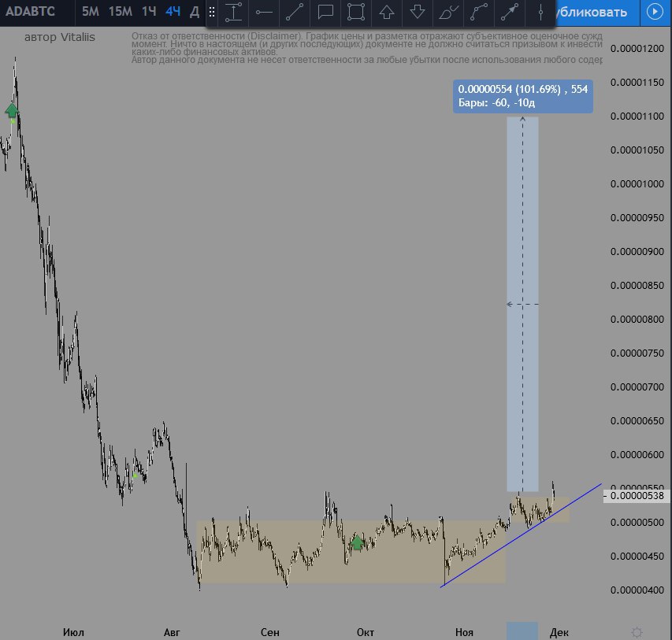Screen dimensions: 672x640
Task: Select the trend line tool
Action: click(295, 12)
